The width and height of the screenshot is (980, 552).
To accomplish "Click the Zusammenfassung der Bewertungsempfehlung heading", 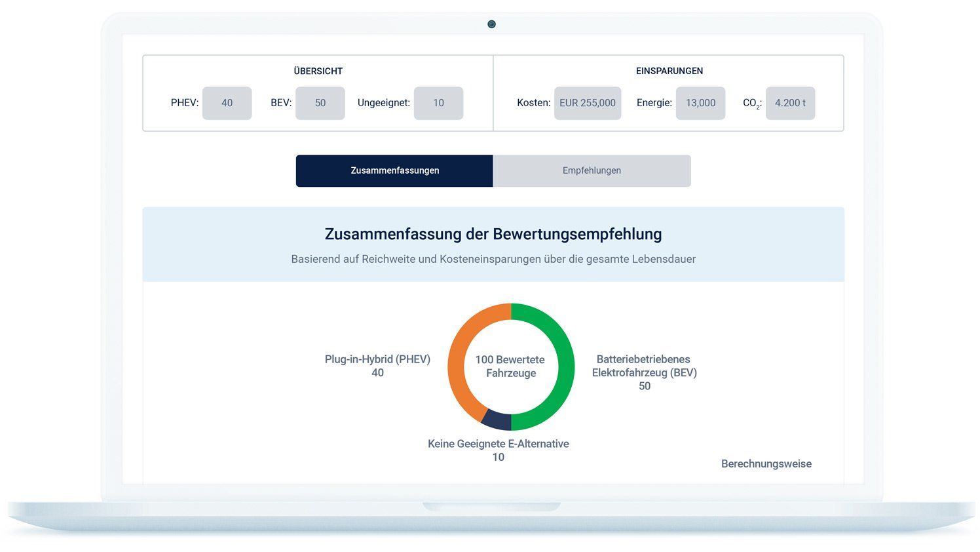I will [493, 234].
